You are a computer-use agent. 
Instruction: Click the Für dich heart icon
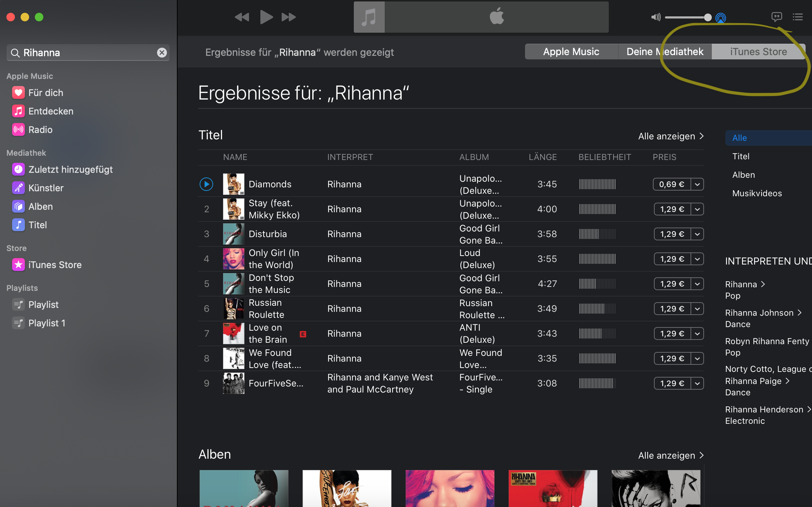(x=18, y=93)
